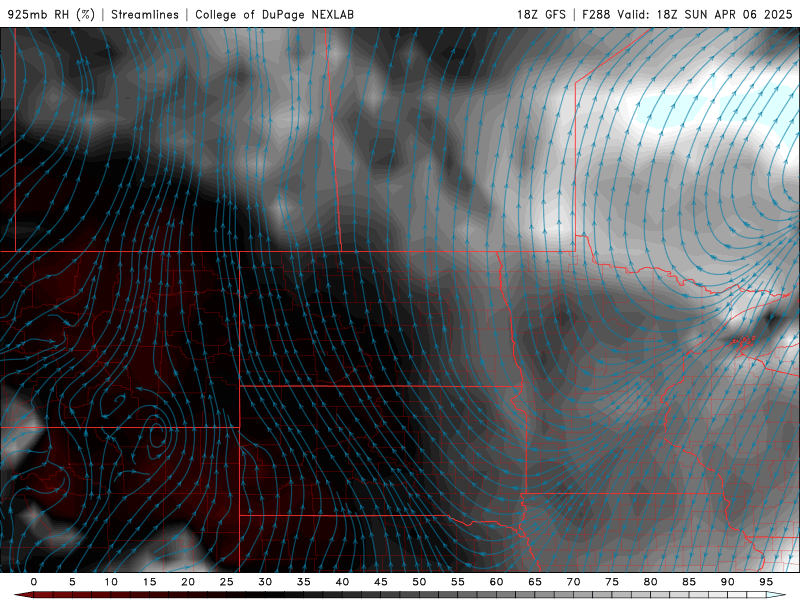The height and width of the screenshot is (600, 800).
Task: Select the 20 label on the color scale
Action: click(188, 582)
